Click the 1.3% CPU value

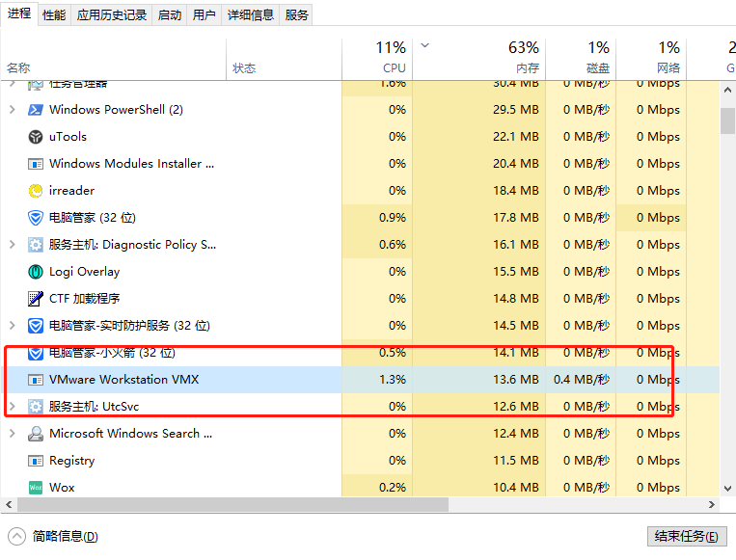click(393, 380)
